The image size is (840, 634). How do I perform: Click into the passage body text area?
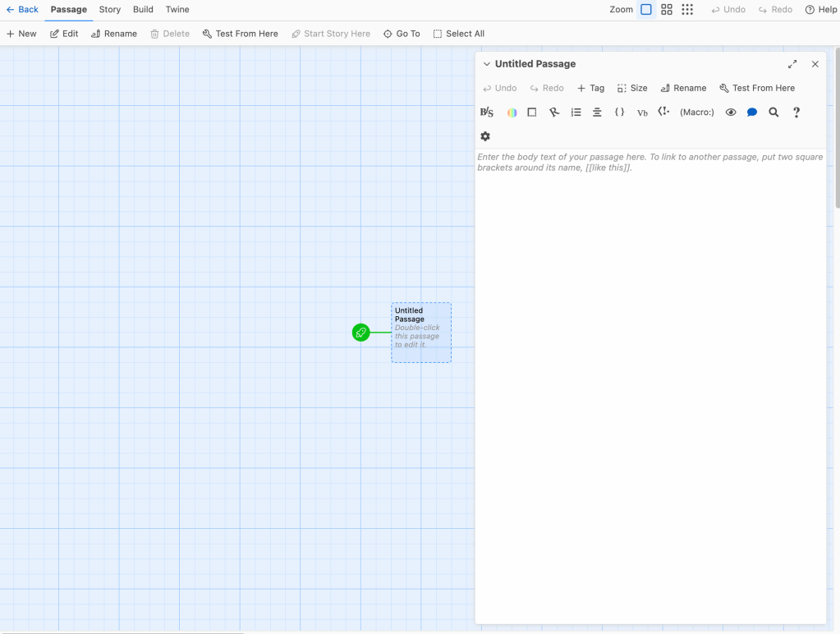650,328
